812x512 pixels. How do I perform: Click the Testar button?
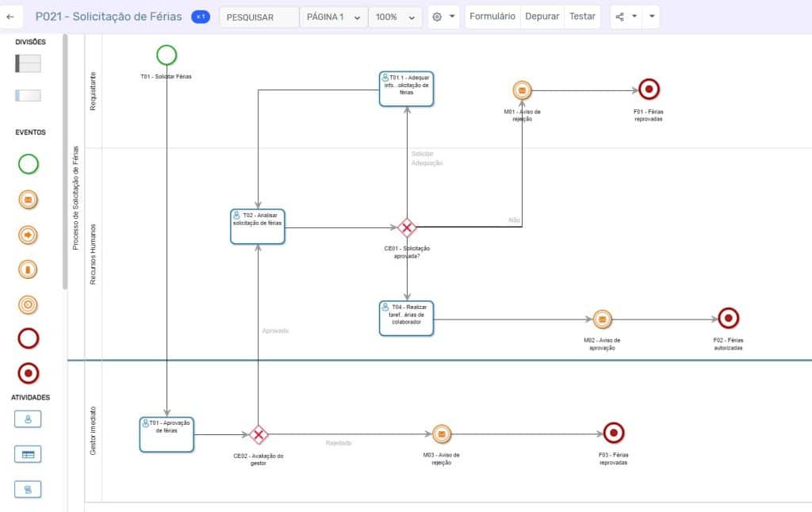tap(582, 17)
